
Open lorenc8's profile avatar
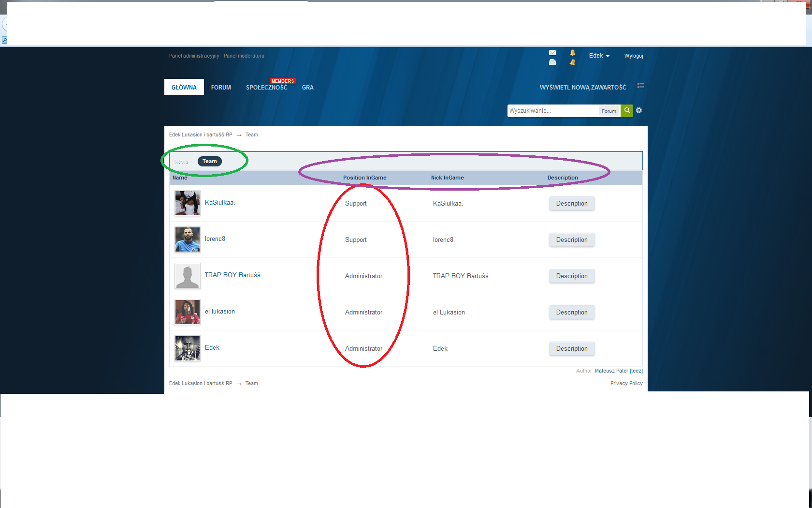pos(188,239)
